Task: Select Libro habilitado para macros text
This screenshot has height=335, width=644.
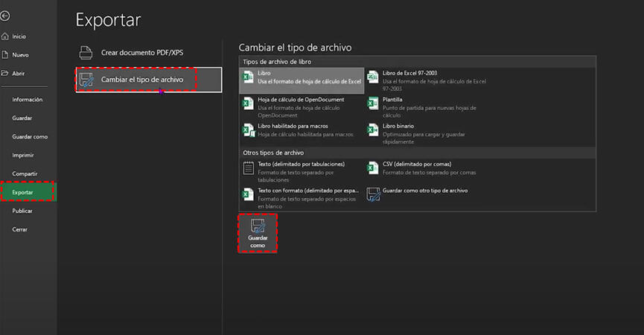Action: pos(293,126)
